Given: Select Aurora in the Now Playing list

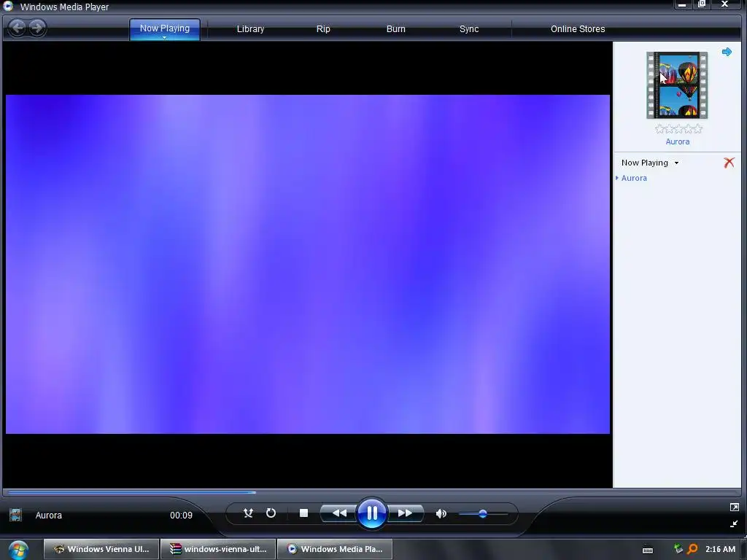Looking at the screenshot, I should coord(634,178).
